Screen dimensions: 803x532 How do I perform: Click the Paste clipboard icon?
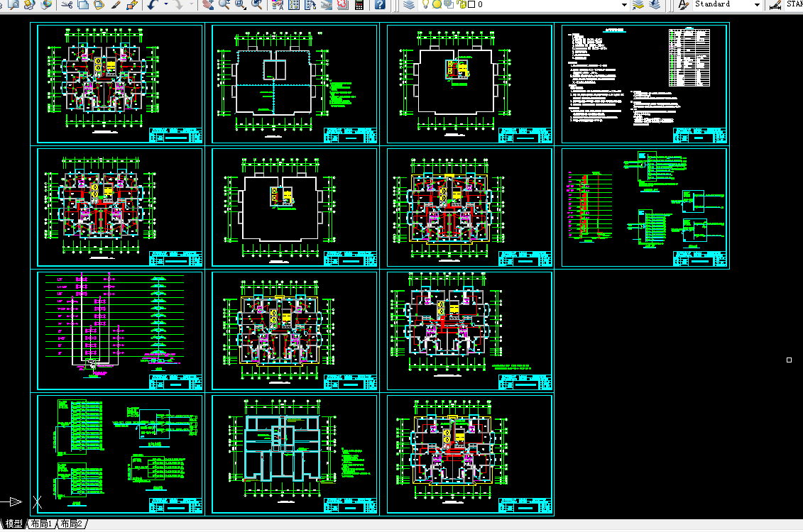tap(99, 4)
